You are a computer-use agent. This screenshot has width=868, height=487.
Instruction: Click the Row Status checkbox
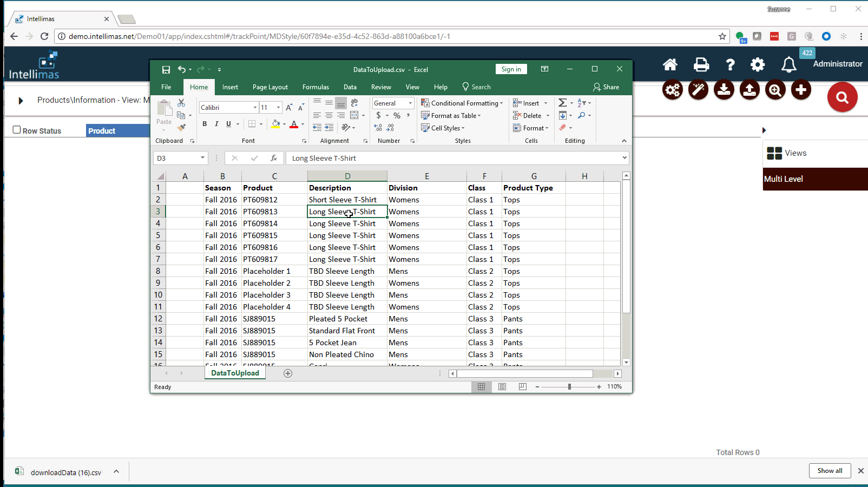tap(17, 129)
